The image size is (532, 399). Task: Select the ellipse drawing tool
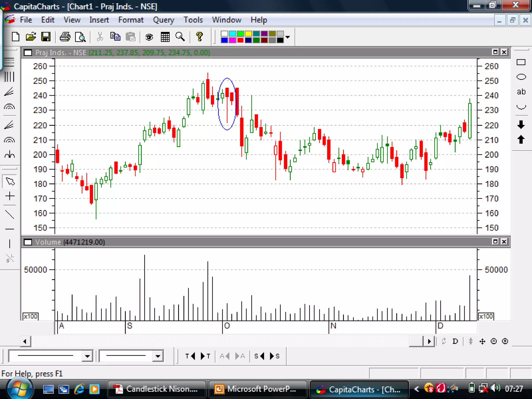[521, 77]
